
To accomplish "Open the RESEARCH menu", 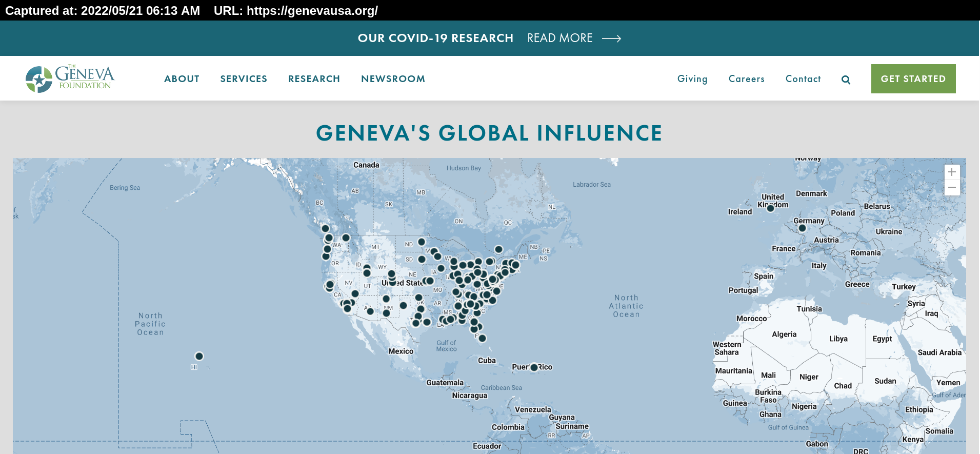I will click(x=314, y=79).
